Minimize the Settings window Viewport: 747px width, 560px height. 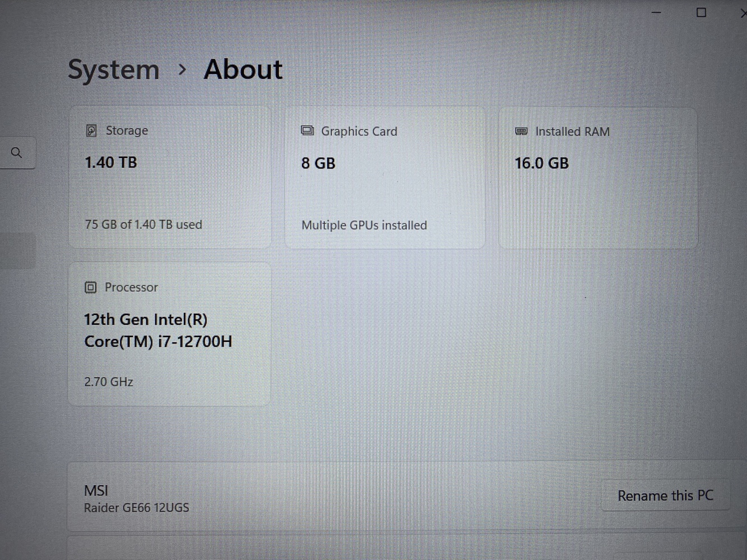(656, 12)
